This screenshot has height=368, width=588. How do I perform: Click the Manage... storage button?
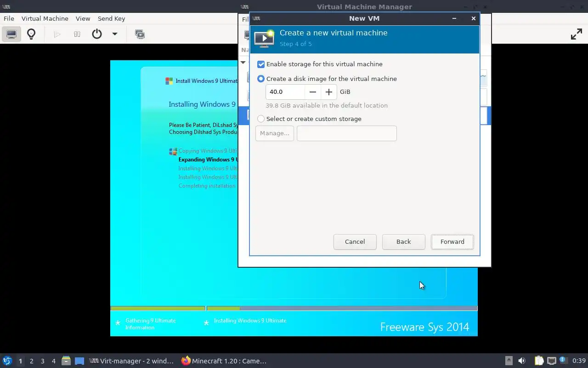(275, 133)
